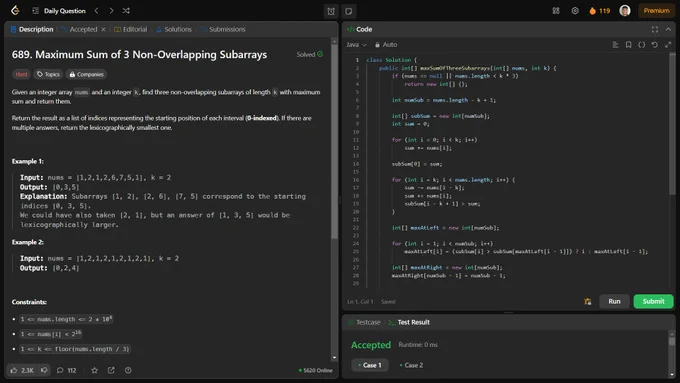Image resolution: width=680 pixels, height=383 pixels.
Task: Click the Premium button
Action: point(656,11)
